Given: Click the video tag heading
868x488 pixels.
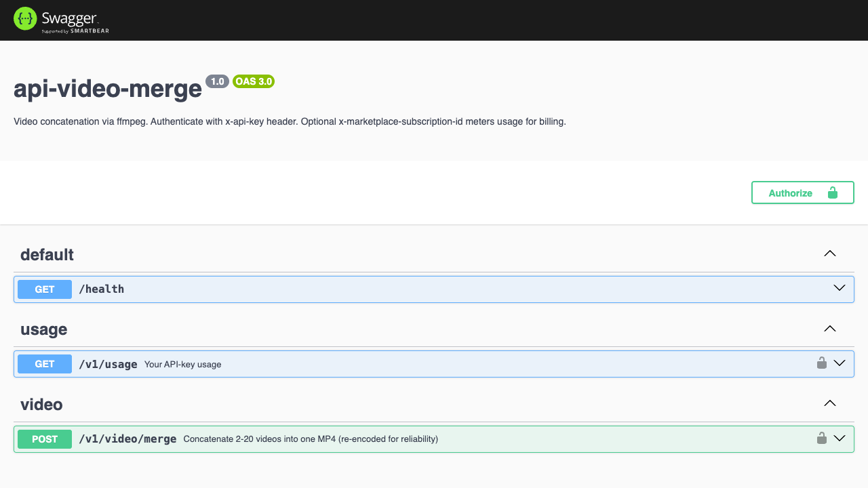Looking at the screenshot, I should (41, 405).
